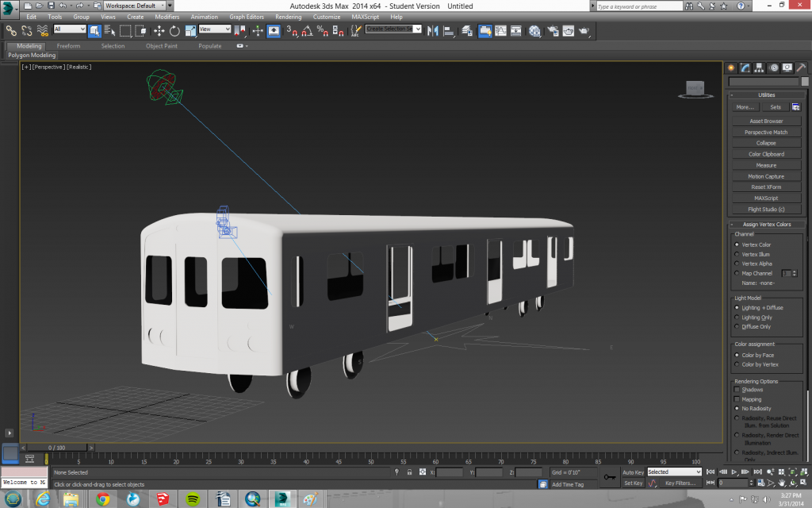Open the Utilities hammer panel tab
This screenshot has width=812, height=508.
tap(801, 68)
